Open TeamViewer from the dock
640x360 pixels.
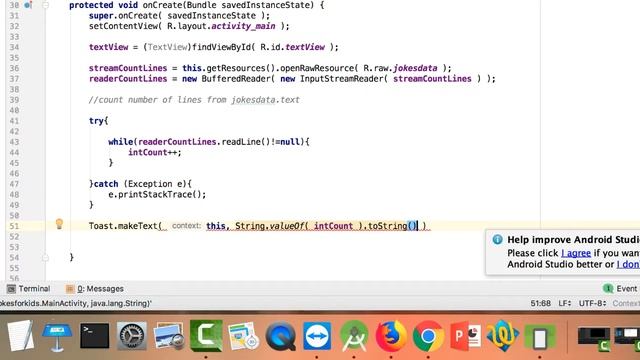click(x=317, y=336)
